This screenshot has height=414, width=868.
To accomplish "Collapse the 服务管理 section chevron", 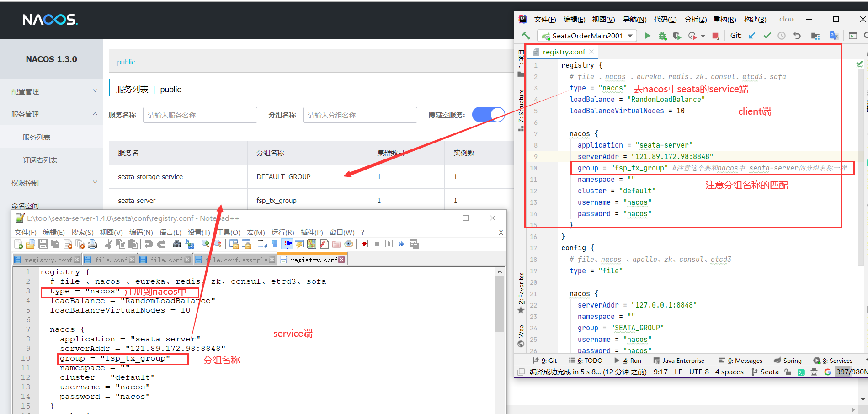I will coord(95,114).
